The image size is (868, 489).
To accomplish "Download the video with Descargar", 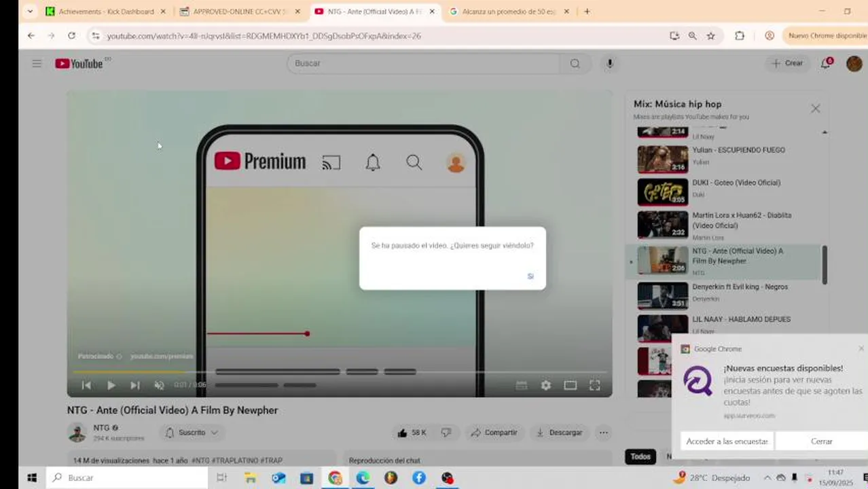I will coord(559,433).
